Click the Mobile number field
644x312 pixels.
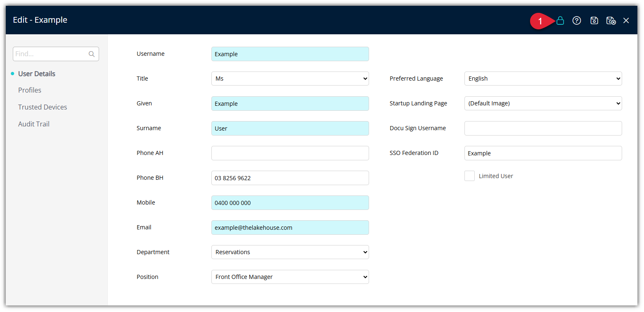[x=290, y=202]
